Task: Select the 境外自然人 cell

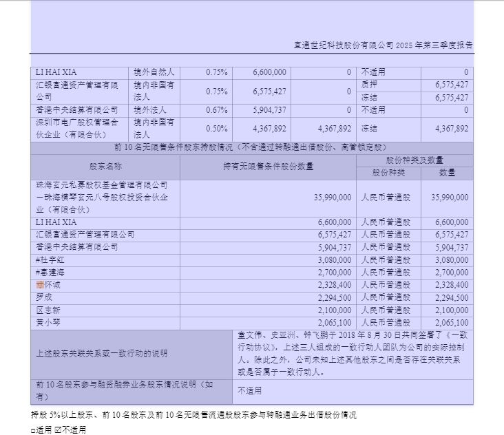Action: pyautogui.click(x=154, y=72)
